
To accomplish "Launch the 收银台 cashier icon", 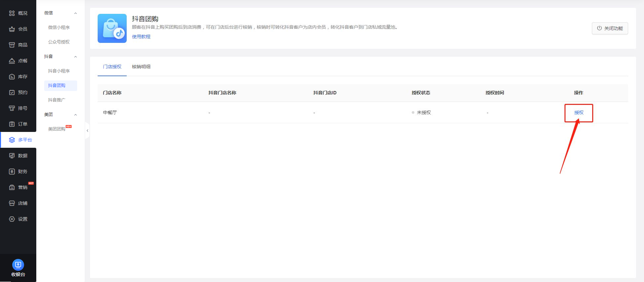I will 18,265.
